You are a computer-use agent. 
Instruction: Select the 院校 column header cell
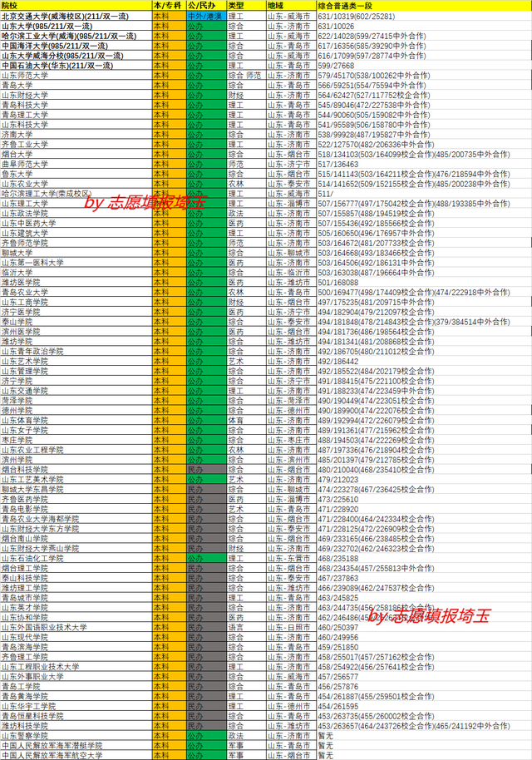pyautogui.click(x=76, y=6)
